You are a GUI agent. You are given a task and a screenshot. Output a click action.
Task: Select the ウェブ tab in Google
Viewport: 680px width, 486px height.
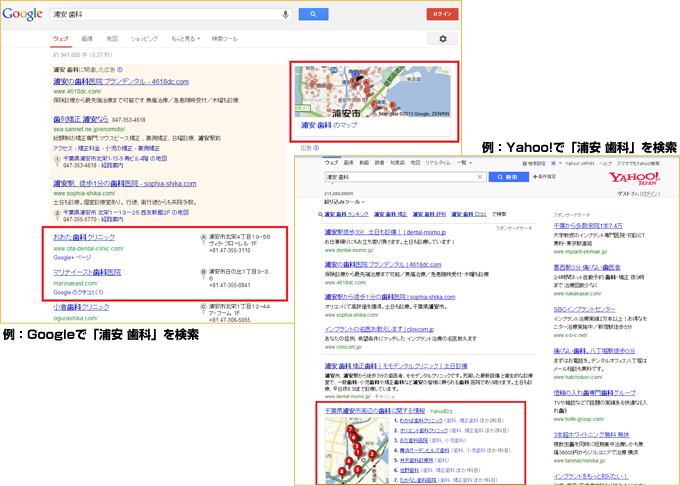(61, 39)
